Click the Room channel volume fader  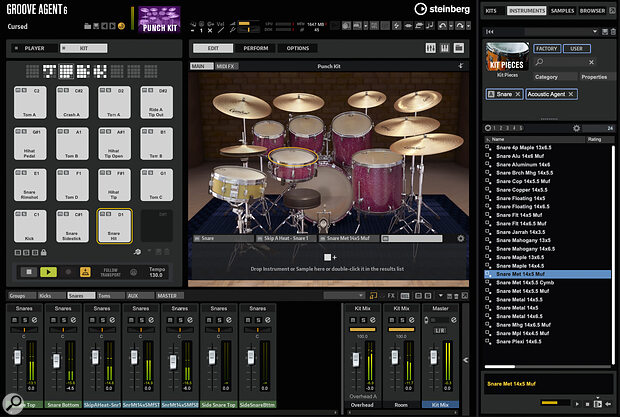[395, 358]
